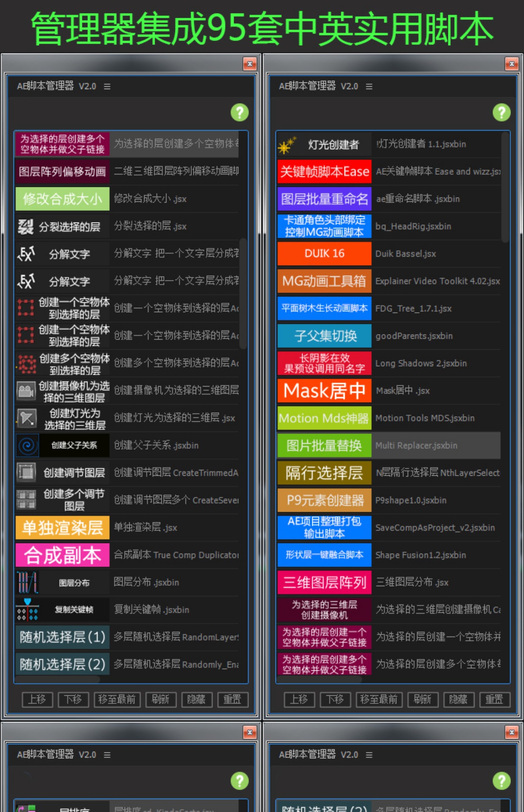The height and width of the screenshot is (812, 524).
Task: Click 重置 button in the top-right panel
Action: tap(495, 700)
